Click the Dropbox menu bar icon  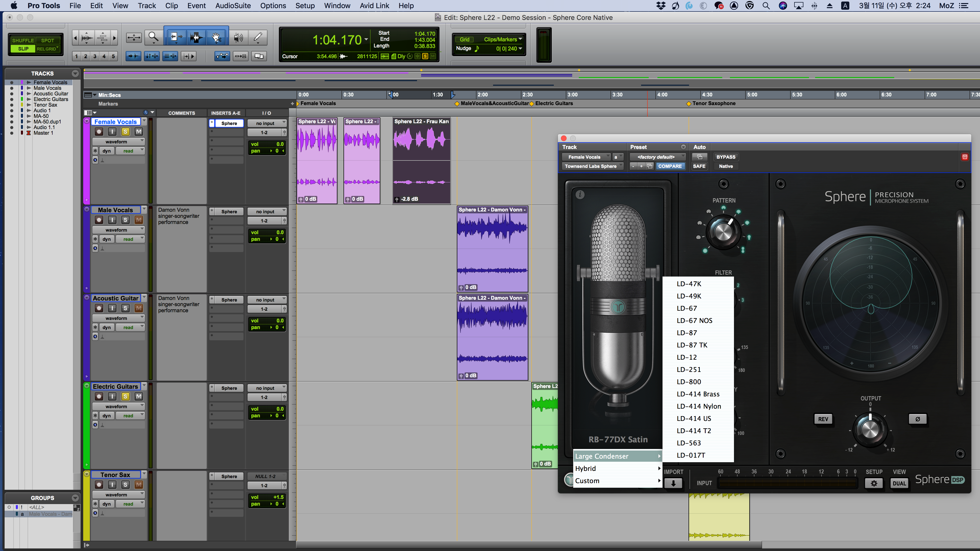point(661,6)
